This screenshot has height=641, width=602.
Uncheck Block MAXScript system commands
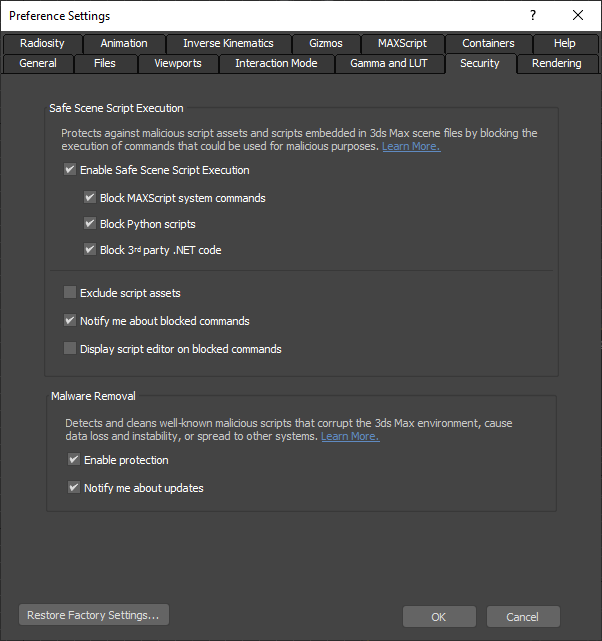90,198
